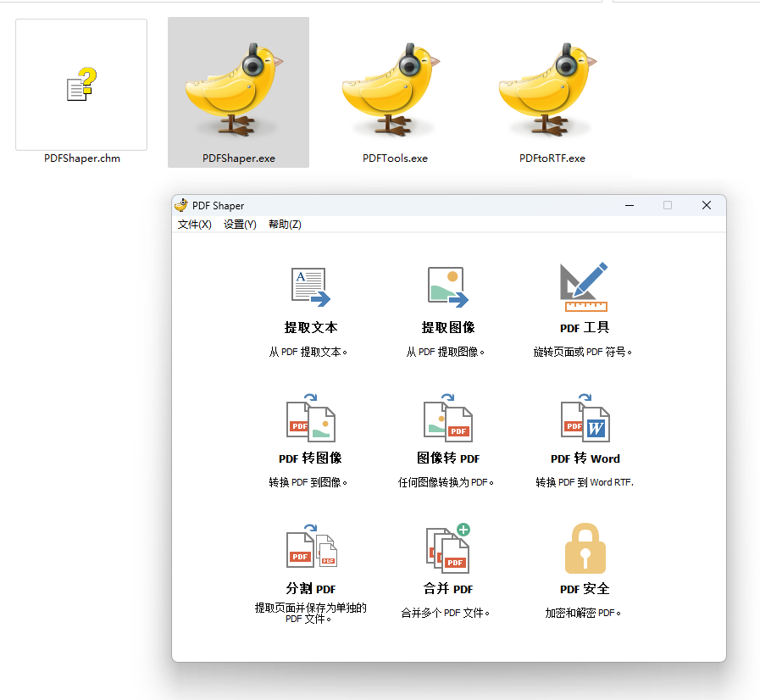
Task: Select the PDFtoRTF.exe bird icon
Action: click(x=548, y=88)
